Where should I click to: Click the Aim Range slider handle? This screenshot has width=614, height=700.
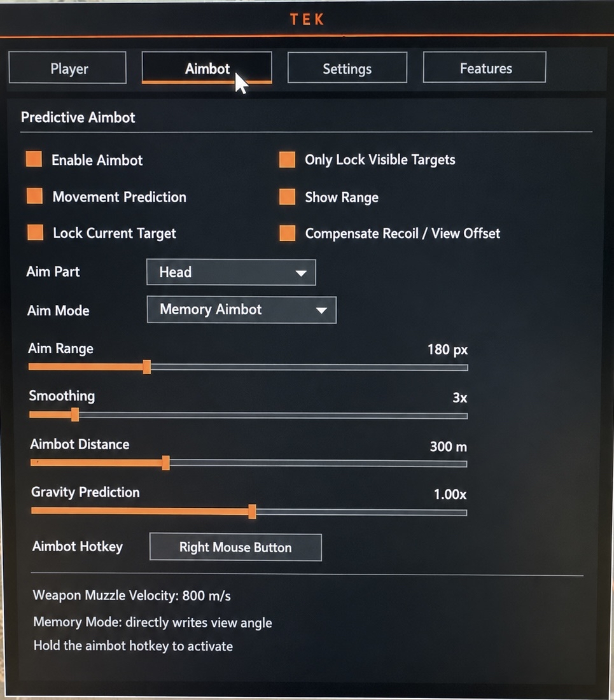147,367
